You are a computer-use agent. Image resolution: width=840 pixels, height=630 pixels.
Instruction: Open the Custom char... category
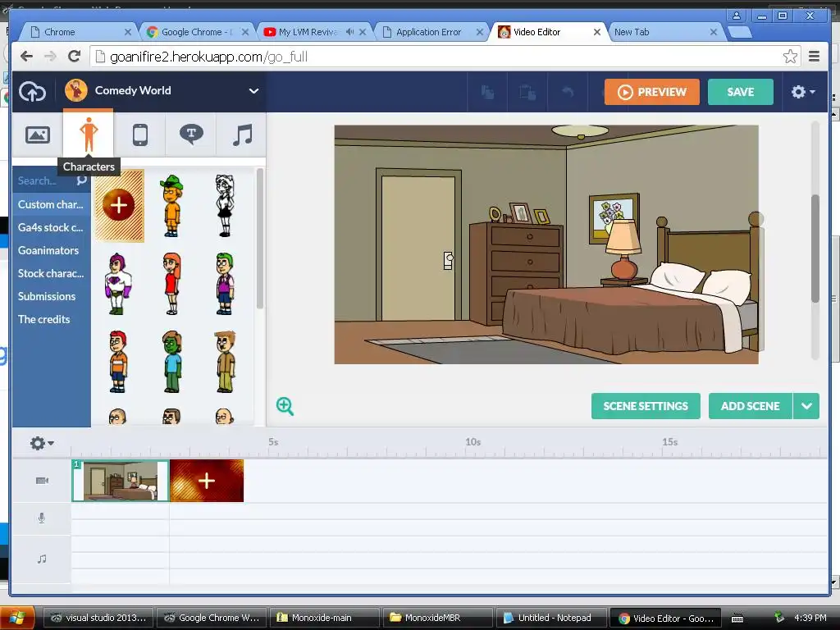pos(50,204)
